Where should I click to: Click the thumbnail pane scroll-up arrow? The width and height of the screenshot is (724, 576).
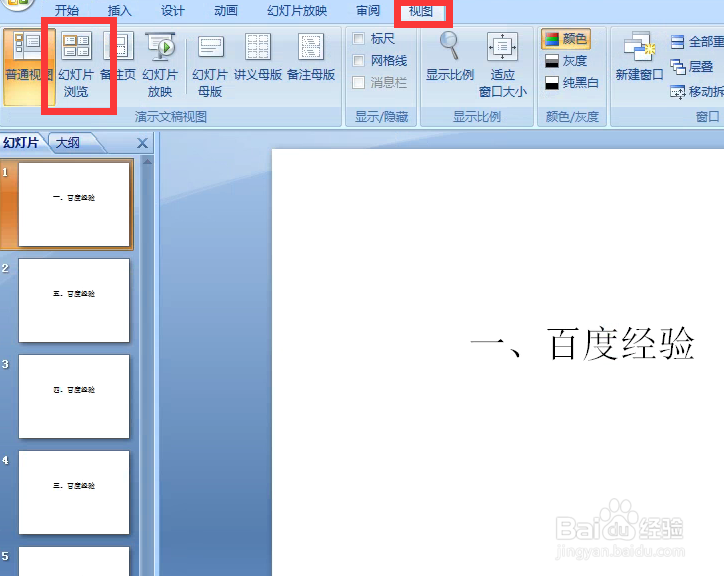147,162
